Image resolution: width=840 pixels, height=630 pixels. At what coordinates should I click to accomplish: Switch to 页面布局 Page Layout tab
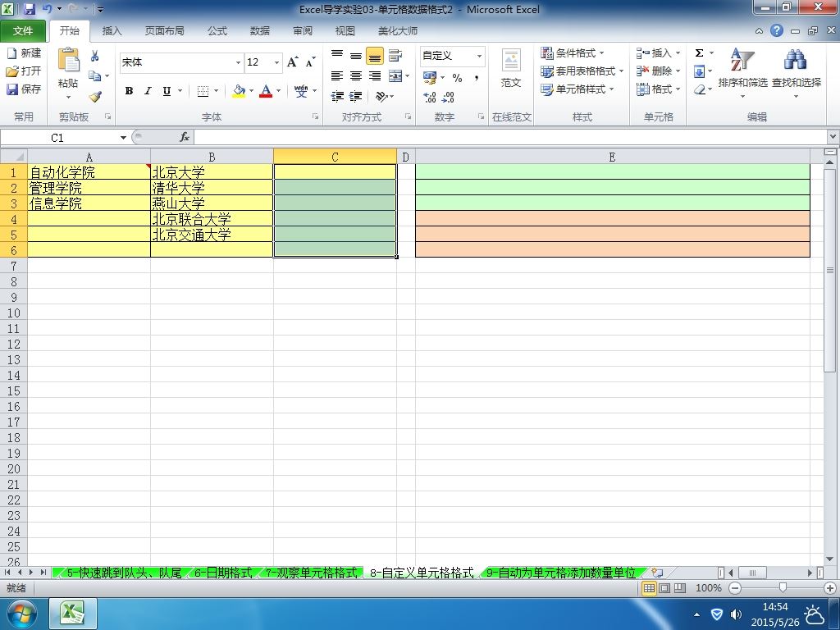tap(164, 31)
